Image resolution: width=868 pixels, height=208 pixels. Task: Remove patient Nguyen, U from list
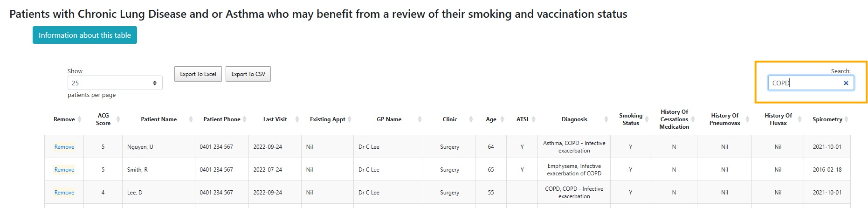pos(64,147)
